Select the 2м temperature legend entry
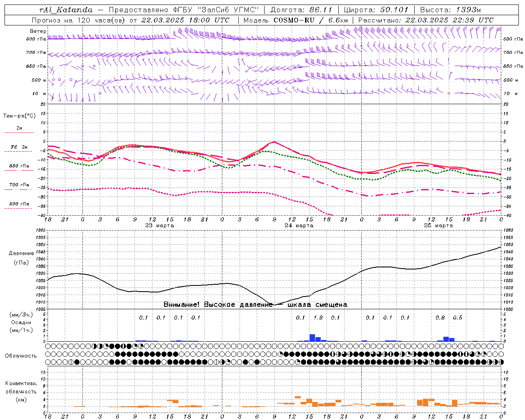The image size is (525, 420). pyautogui.click(x=19, y=128)
